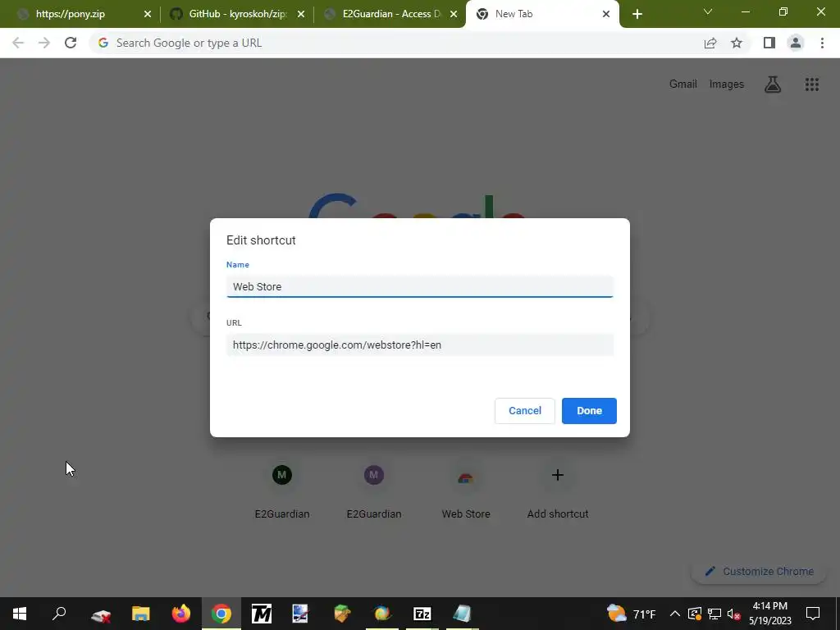840x630 pixels.
Task: Close the New Tab tab
Action: tap(606, 14)
